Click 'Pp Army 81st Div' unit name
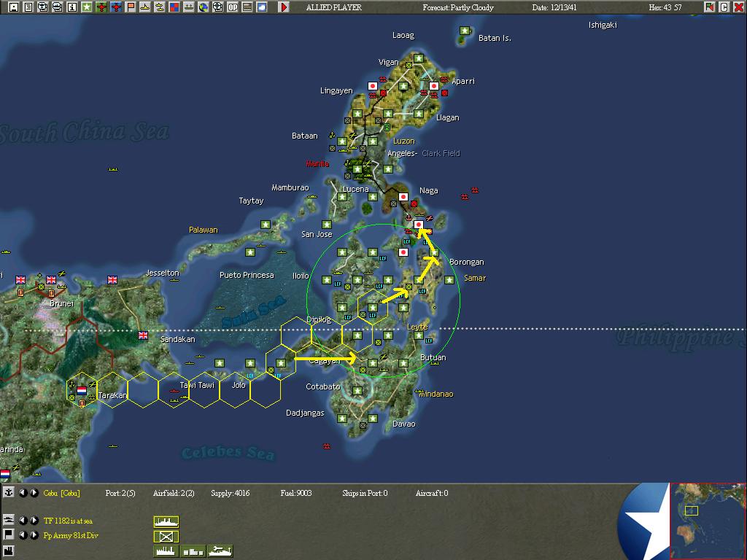747x560 pixels. (x=71, y=536)
